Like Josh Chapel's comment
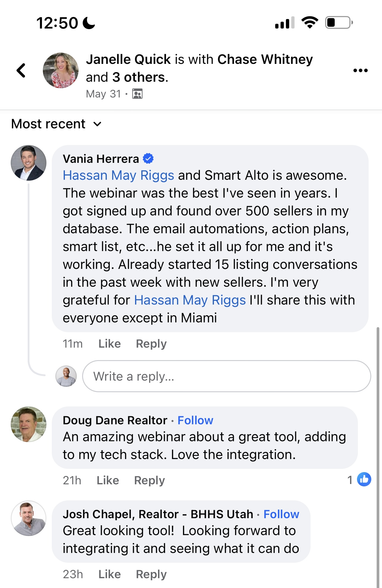 pos(109,574)
